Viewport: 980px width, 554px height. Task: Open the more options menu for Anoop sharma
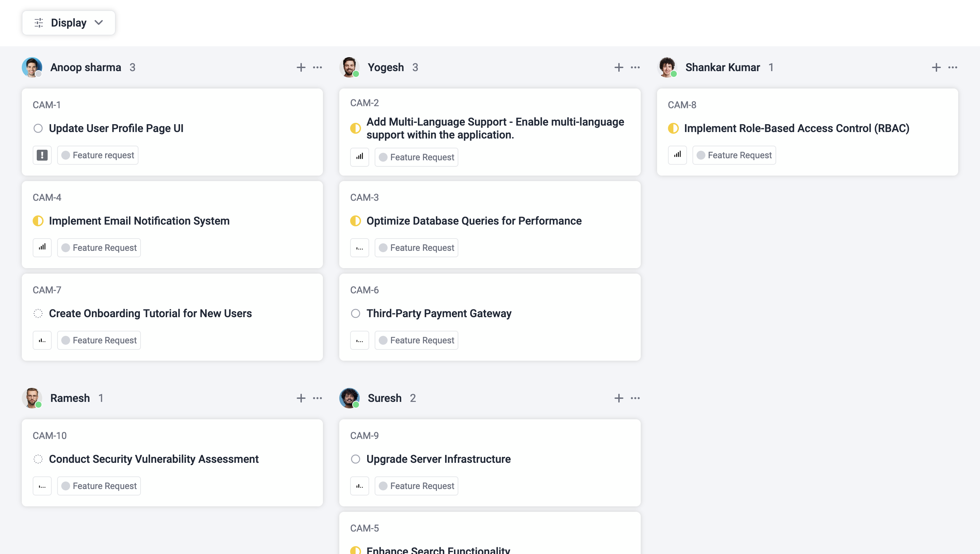(317, 67)
